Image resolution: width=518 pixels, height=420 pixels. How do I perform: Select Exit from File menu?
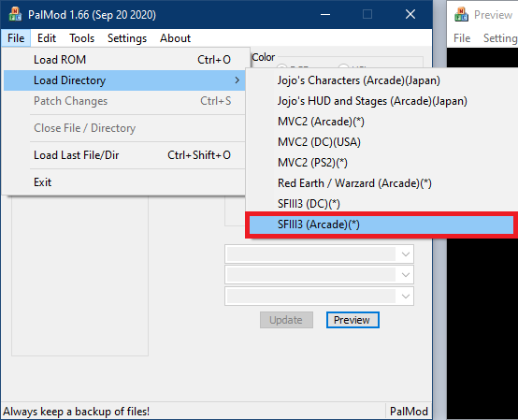(x=124, y=182)
